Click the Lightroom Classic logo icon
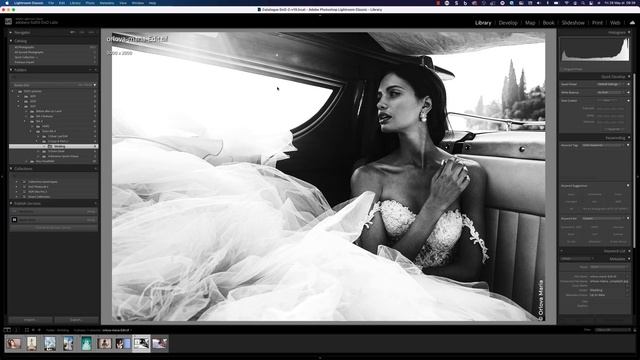 (x=8, y=22)
